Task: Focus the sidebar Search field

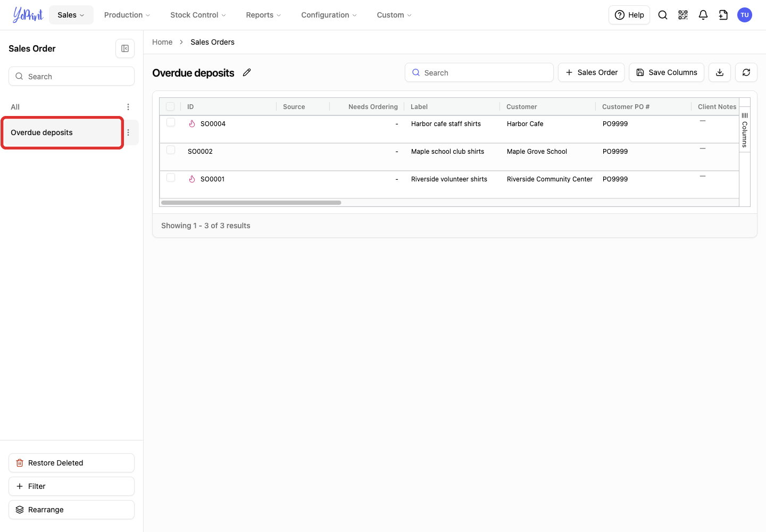Action: pyautogui.click(x=71, y=76)
